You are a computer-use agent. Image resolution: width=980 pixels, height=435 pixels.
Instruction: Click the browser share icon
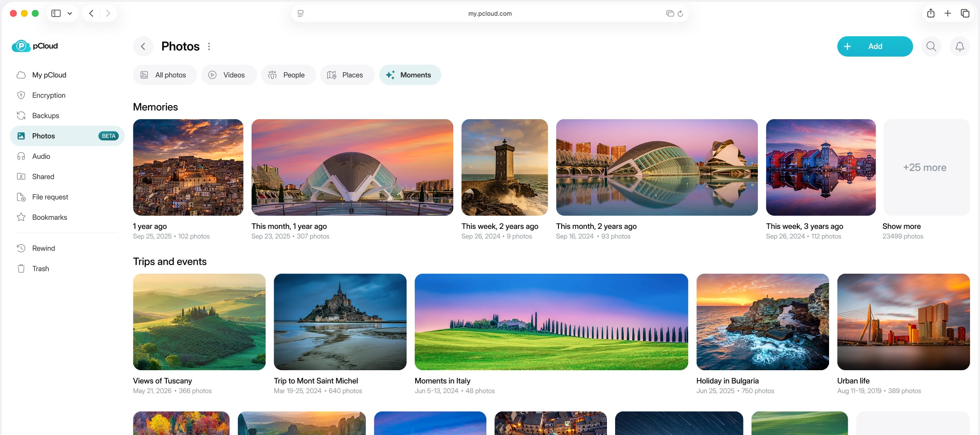931,13
